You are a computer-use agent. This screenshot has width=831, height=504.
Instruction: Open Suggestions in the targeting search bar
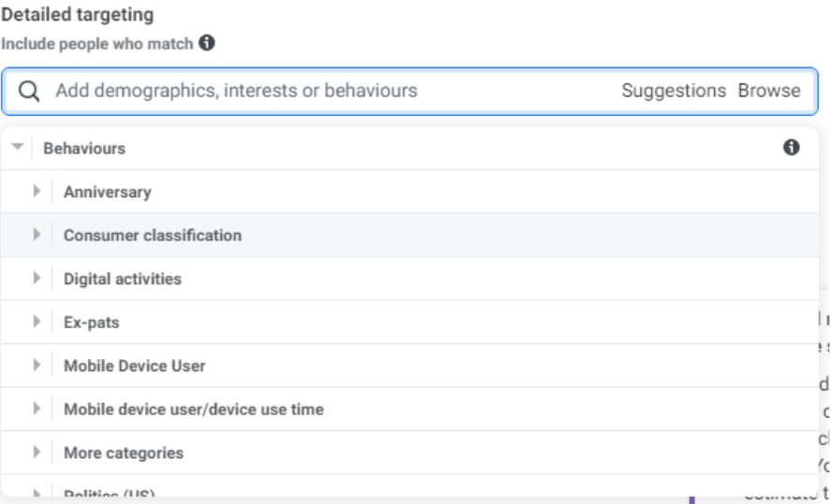(x=673, y=91)
